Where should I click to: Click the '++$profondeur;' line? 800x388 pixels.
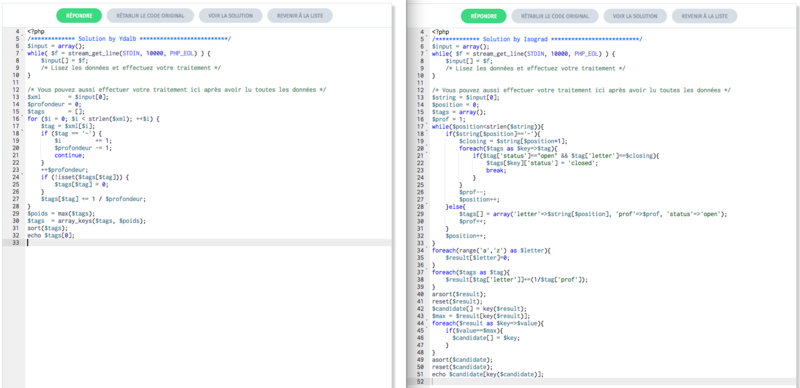pyautogui.click(x=65, y=170)
